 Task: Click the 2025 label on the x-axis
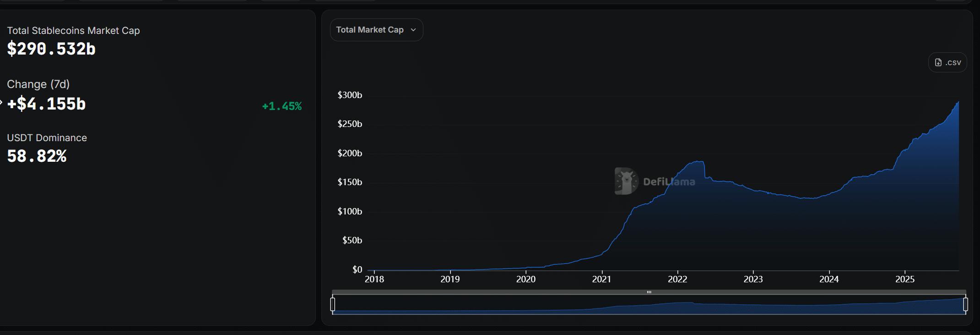tap(905, 279)
